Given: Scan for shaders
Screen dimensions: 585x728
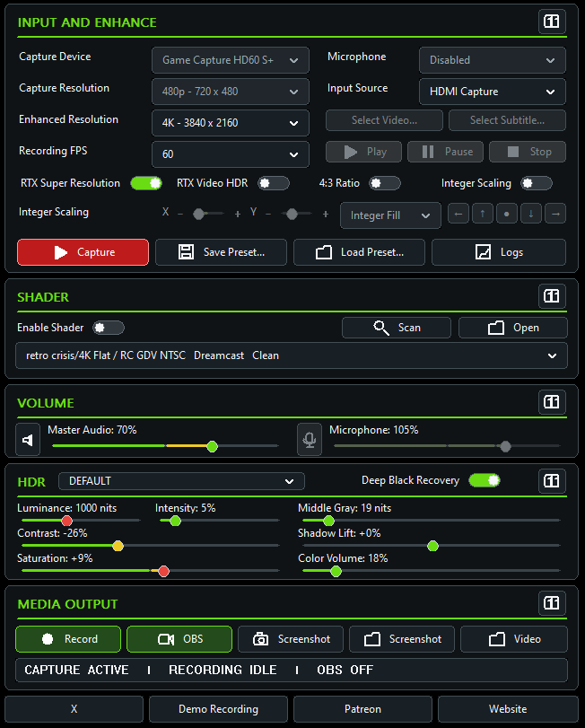Looking at the screenshot, I should 397,328.
